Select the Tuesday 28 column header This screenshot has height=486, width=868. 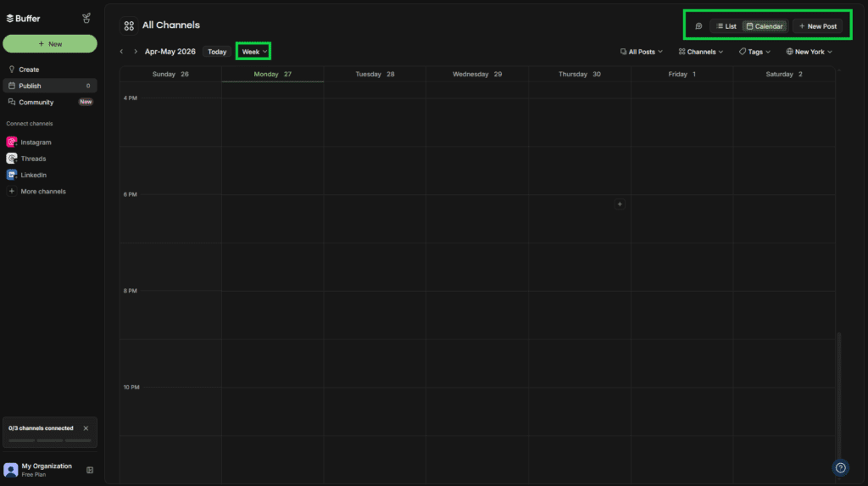pyautogui.click(x=375, y=75)
